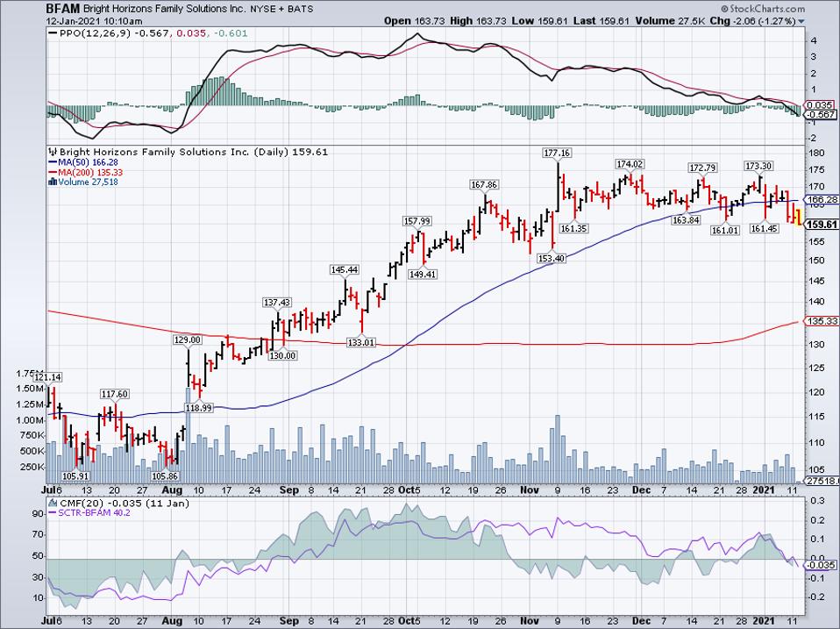The image size is (840, 629).
Task: Click the 105.86 low price label
Action: (165, 476)
